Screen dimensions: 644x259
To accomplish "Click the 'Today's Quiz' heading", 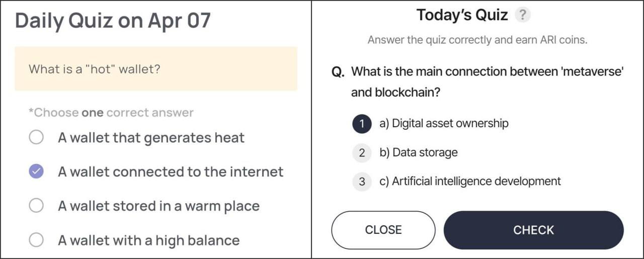I will pyautogui.click(x=462, y=15).
